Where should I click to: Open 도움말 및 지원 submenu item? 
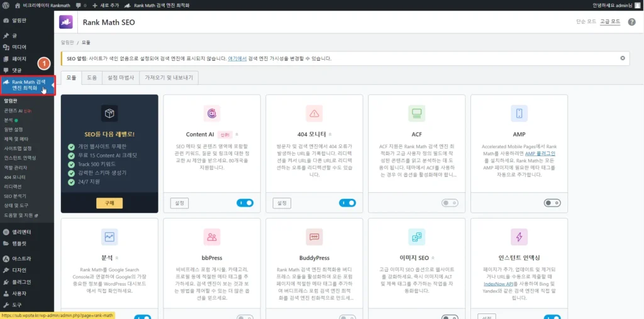click(20, 215)
